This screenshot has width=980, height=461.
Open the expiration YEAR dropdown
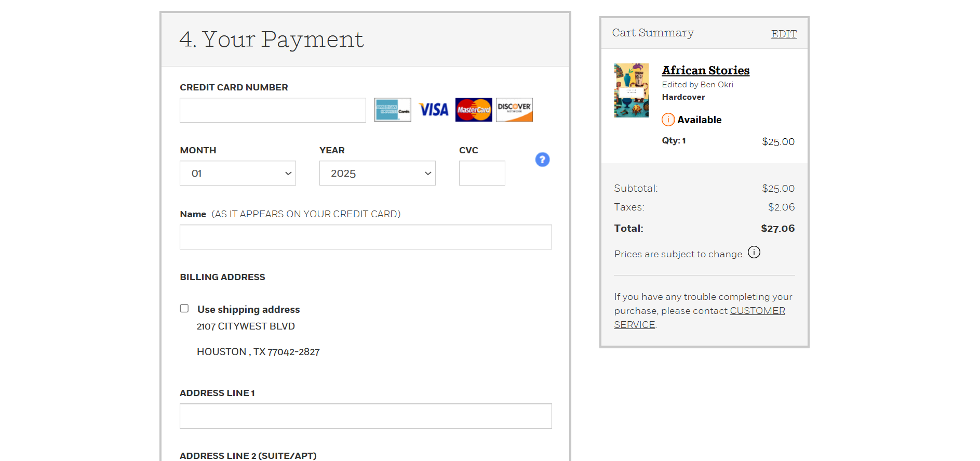tap(377, 173)
